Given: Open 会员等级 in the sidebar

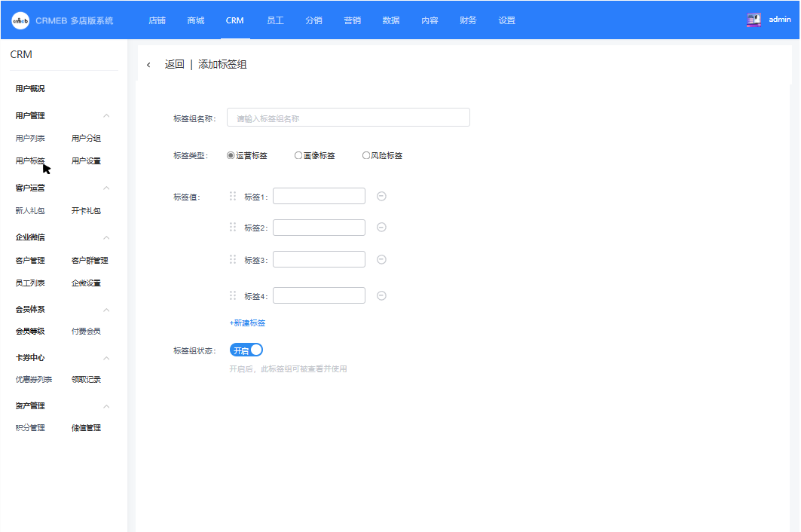Looking at the screenshot, I should [30, 331].
